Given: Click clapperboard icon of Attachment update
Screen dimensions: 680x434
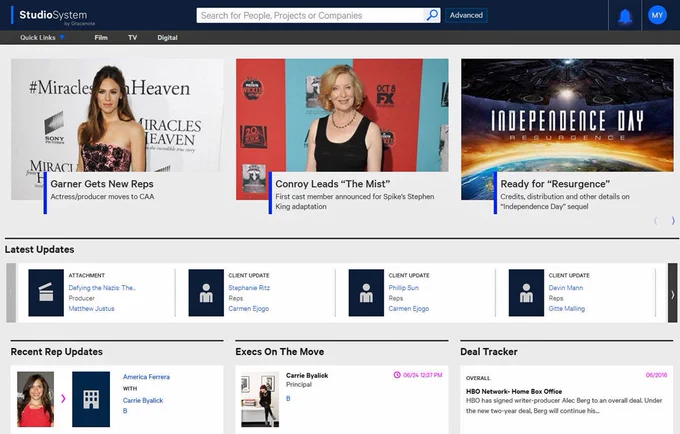Looking at the screenshot, I should pos(46,293).
